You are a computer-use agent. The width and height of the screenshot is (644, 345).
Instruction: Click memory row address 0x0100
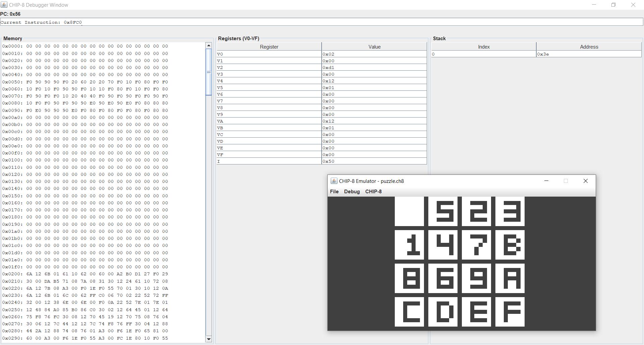pos(12,160)
